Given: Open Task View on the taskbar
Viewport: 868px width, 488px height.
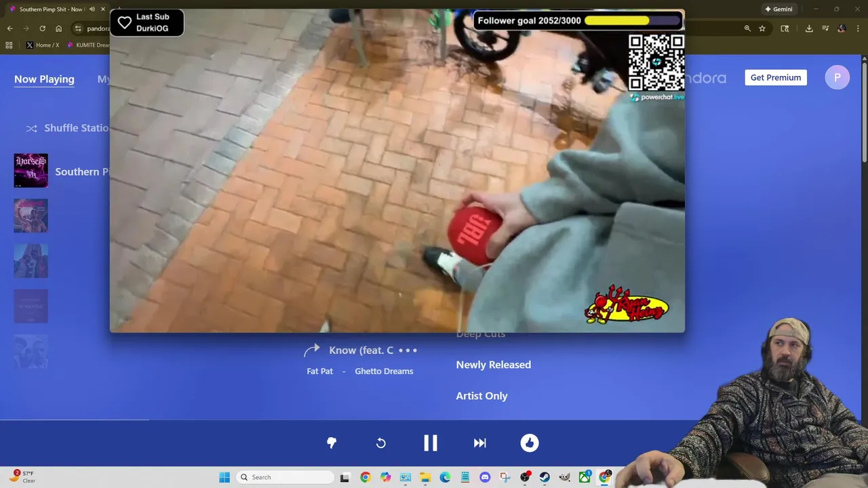Looking at the screenshot, I should [344, 477].
